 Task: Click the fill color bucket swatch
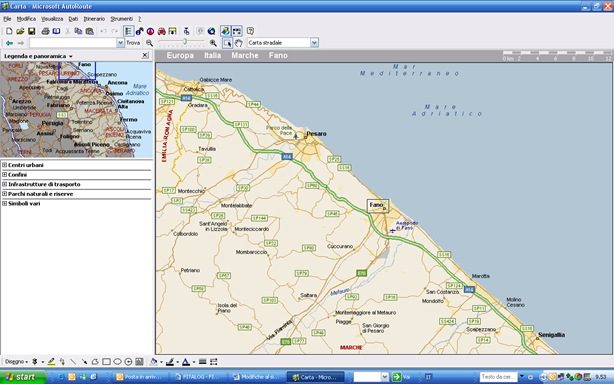click(153, 362)
